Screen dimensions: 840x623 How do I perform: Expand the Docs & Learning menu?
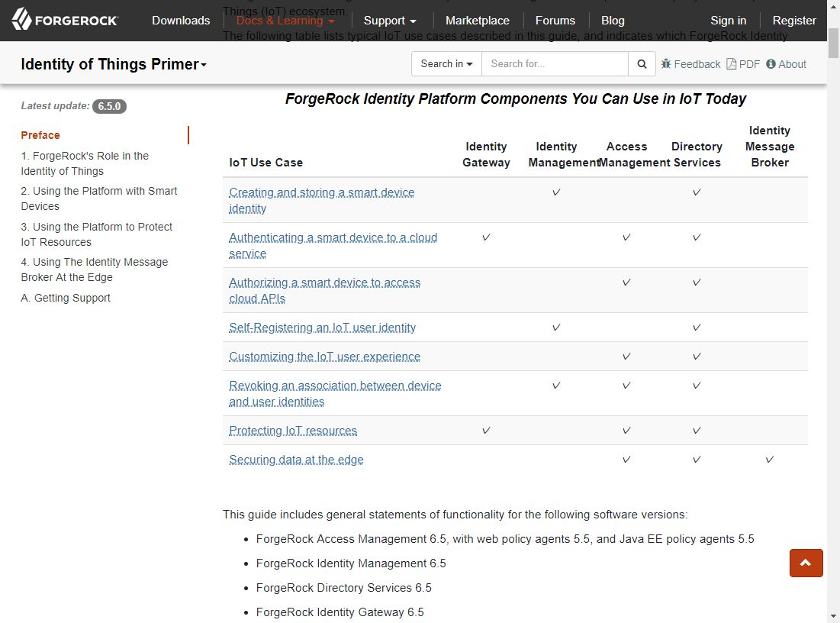285,21
